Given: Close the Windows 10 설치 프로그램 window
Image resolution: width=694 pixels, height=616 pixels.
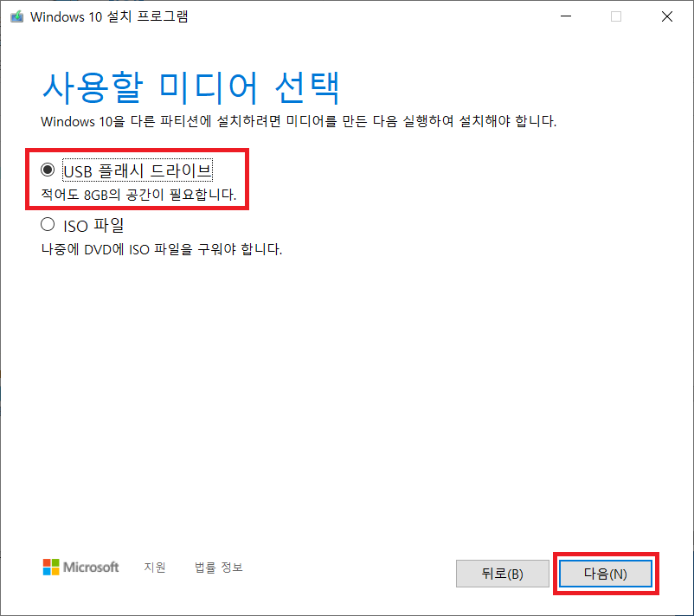Looking at the screenshot, I should [x=667, y=16].
